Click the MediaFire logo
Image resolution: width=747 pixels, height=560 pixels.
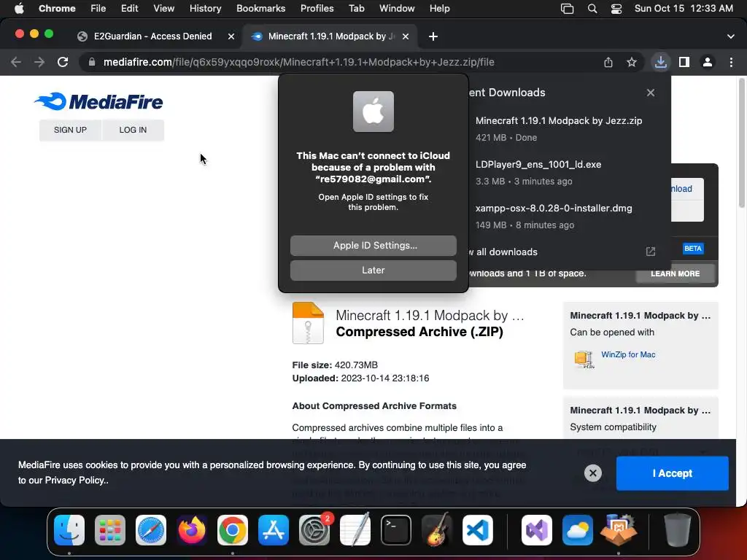click(98, 101)
